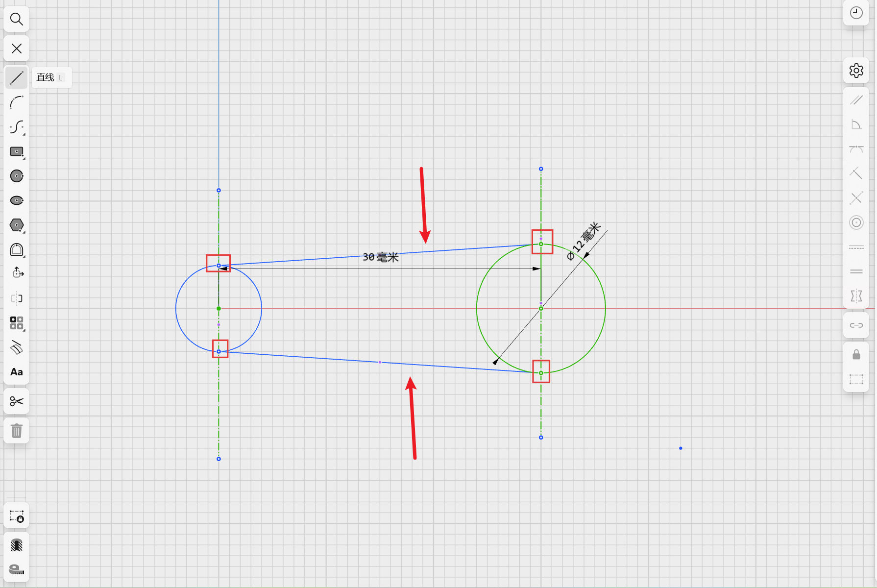Click the 30 毫米 dimension label
Image resolution: width=877 pixels, height=588 pixels.
click(x=381, y=257)
